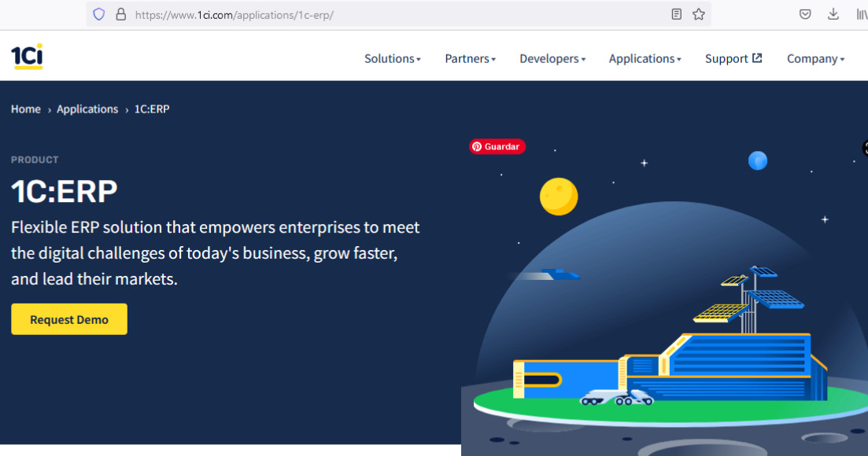868x456 pixels.
Task: Go to the Home breadcrumb
Action: pos(25,108)
